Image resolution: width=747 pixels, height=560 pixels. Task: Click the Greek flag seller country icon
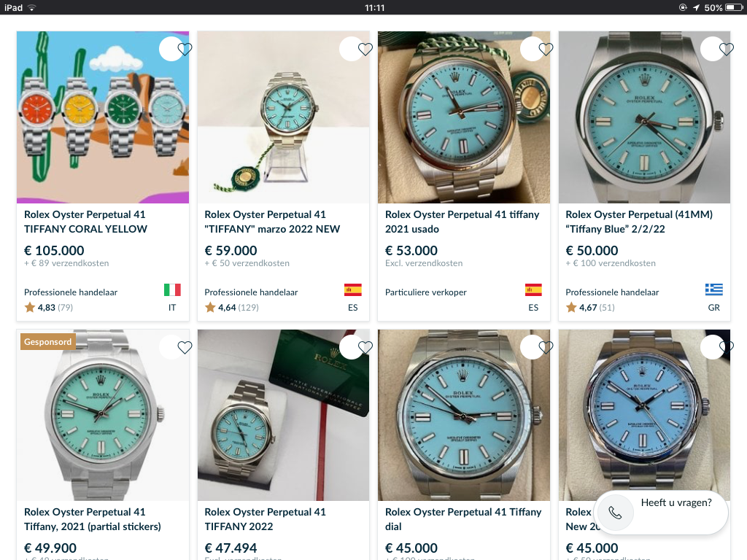(713, 290)
